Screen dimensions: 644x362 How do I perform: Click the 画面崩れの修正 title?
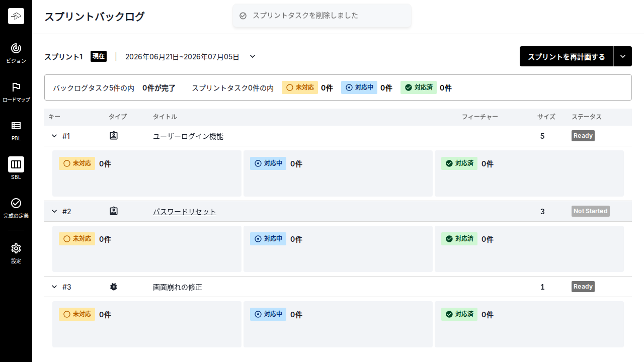(178, 287)
